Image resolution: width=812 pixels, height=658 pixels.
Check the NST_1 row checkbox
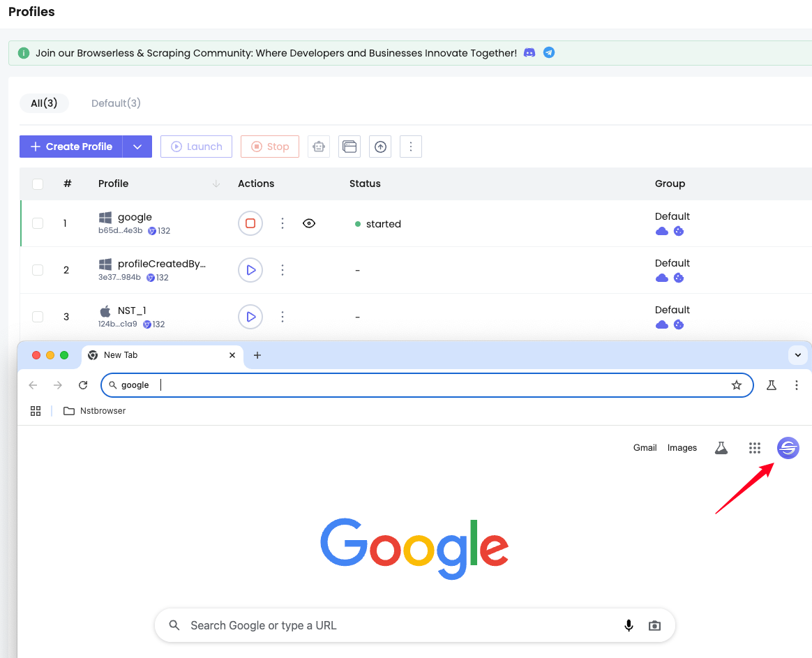coord(38,317)
